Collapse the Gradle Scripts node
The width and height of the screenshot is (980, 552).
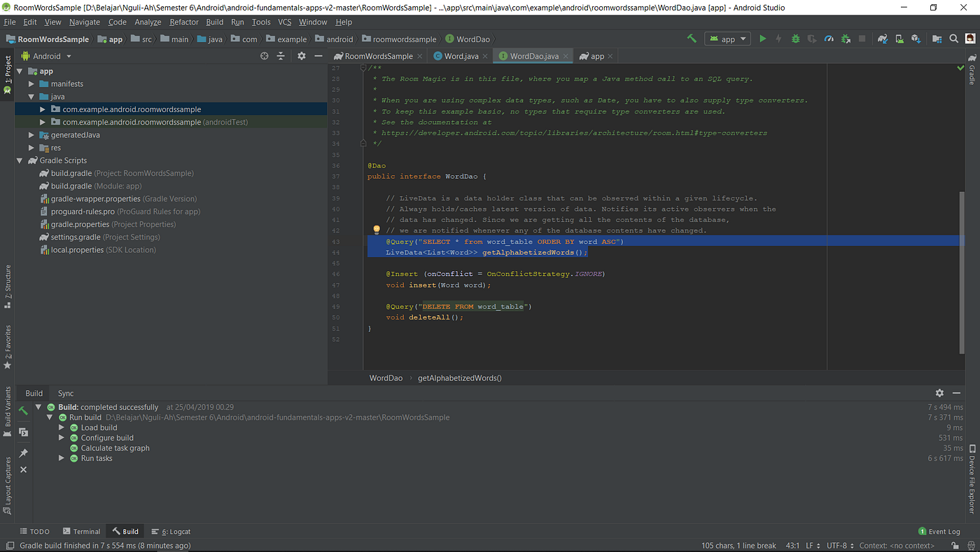click(20, 160)
